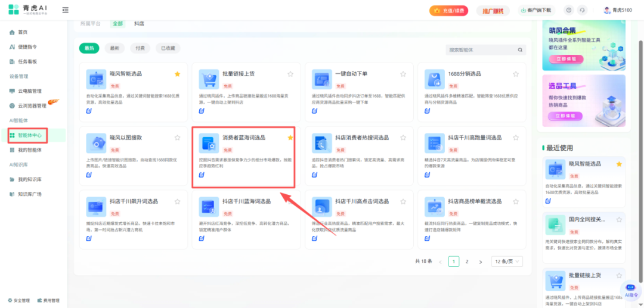644x308 pixels.
Task: Favorite 抖店消费者热搜词选品 with its star
Action: coord(403,138)
